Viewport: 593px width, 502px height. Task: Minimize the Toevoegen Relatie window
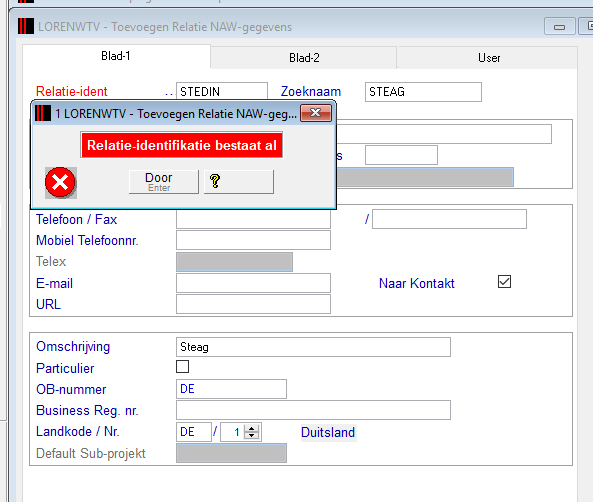click(559, 27)
